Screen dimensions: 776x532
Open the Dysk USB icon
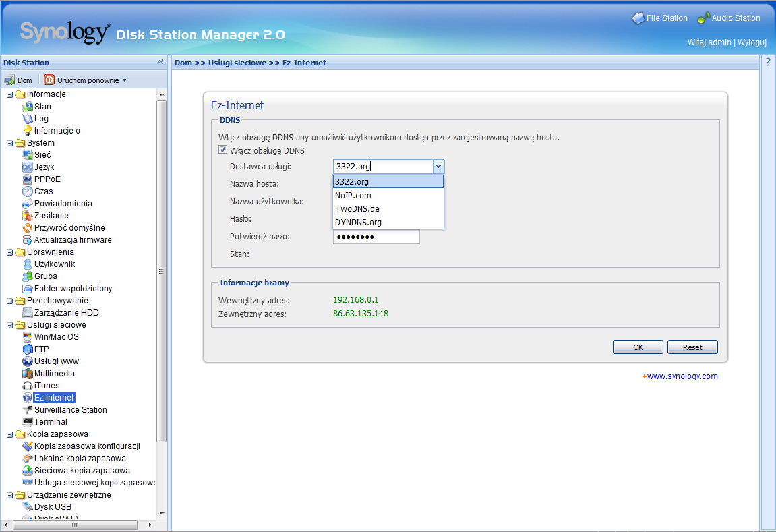point(28,507)
